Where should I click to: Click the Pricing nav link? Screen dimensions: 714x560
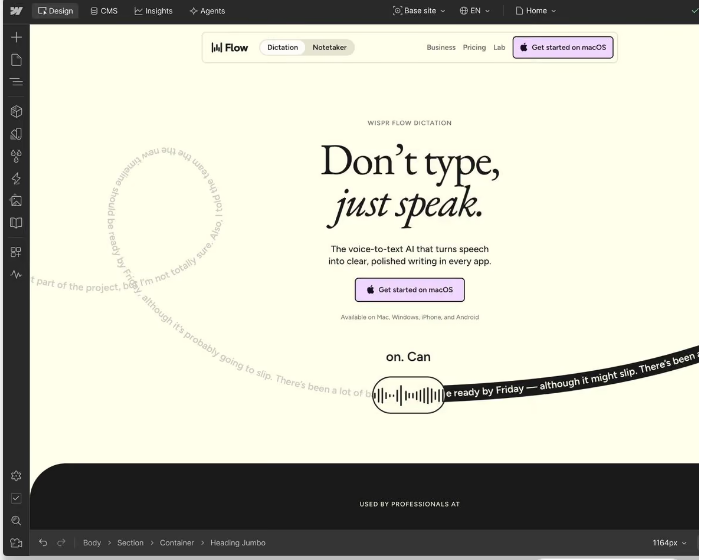(474, 47)
